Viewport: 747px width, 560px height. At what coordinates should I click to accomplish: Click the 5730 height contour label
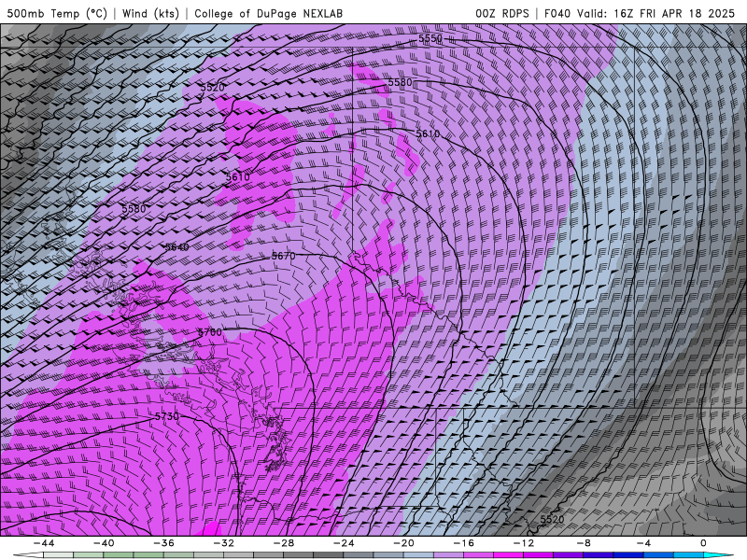(167, 416)
